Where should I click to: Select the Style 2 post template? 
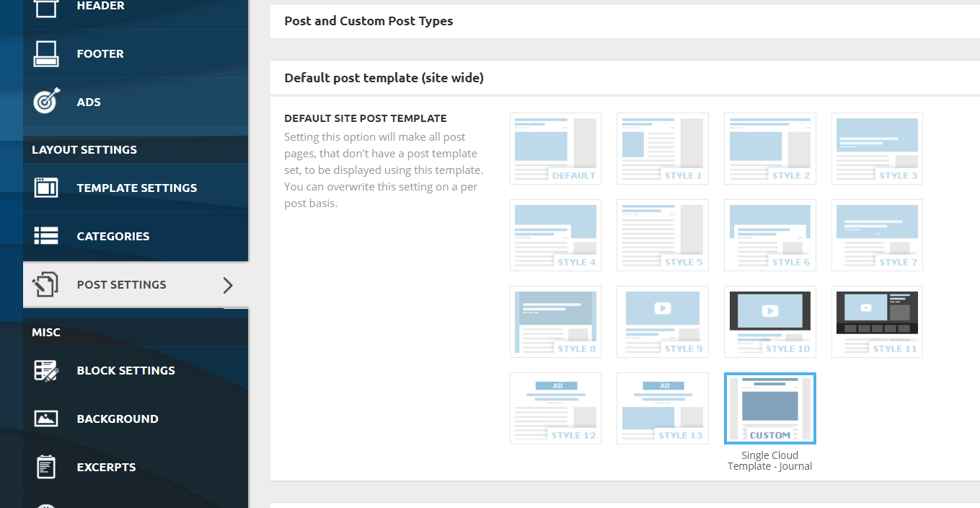point(770,149)
